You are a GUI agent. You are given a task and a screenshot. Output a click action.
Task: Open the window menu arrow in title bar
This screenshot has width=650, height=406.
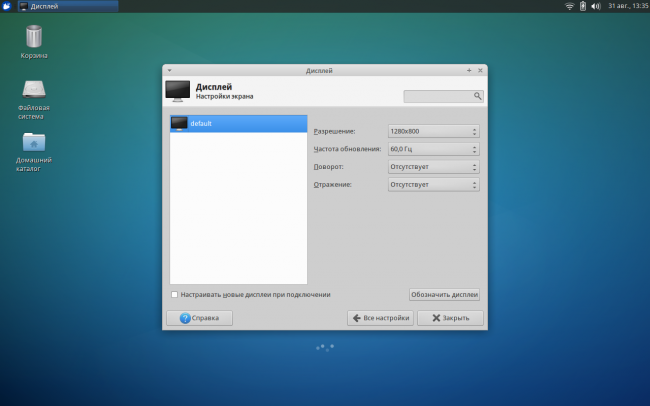point(170,71)
